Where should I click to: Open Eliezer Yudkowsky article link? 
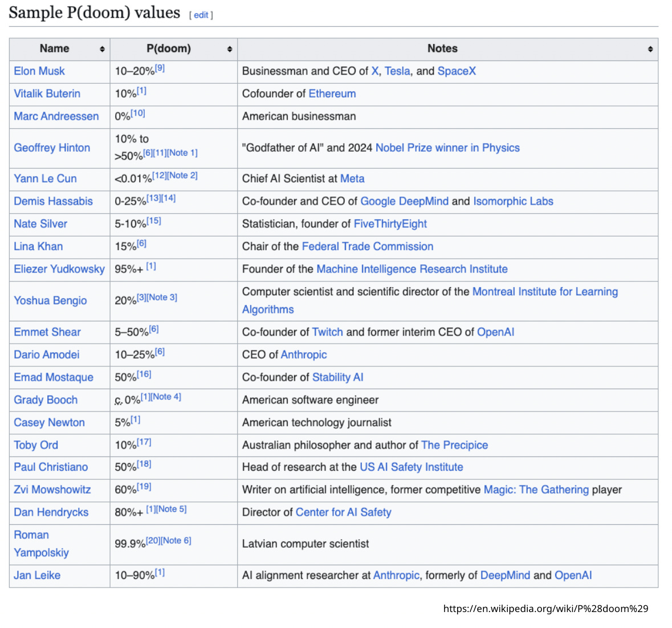[59, 270]
